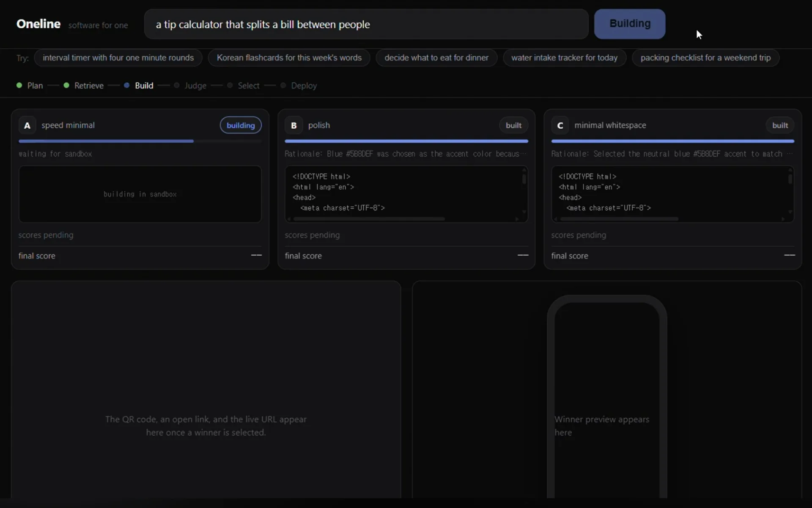Click the Oneline logo text
Viewport: 812px width, 508px height.
(38, 24)
